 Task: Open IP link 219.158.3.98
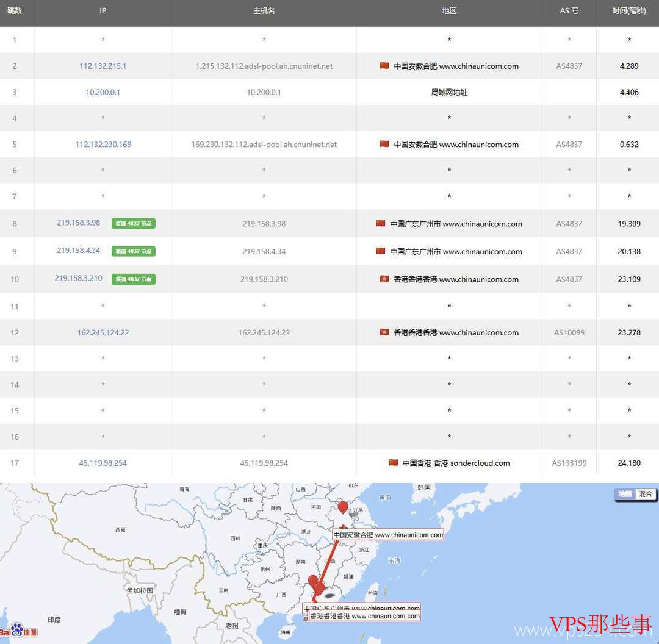[x=79, y=223]
